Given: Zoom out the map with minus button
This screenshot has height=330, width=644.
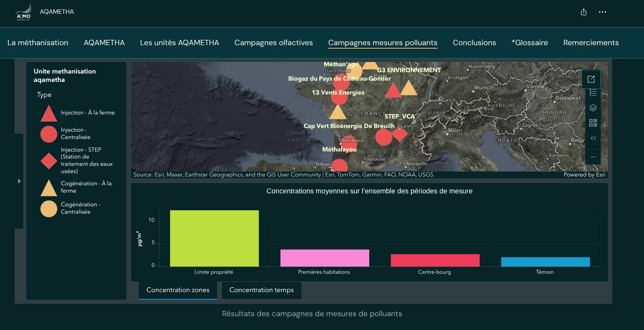Looking at the screenshot, I should pyautogui.click(x=593, y=157).
